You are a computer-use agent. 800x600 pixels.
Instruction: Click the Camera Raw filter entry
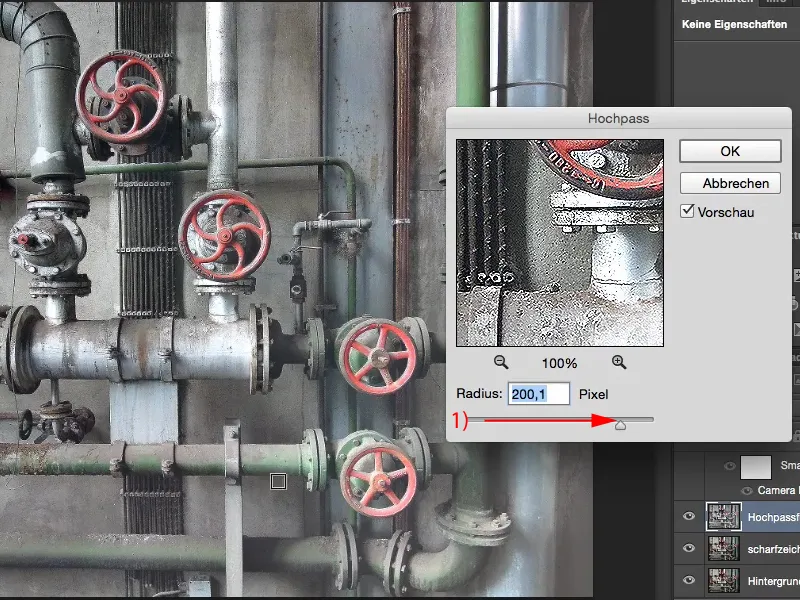click(779, 490)
